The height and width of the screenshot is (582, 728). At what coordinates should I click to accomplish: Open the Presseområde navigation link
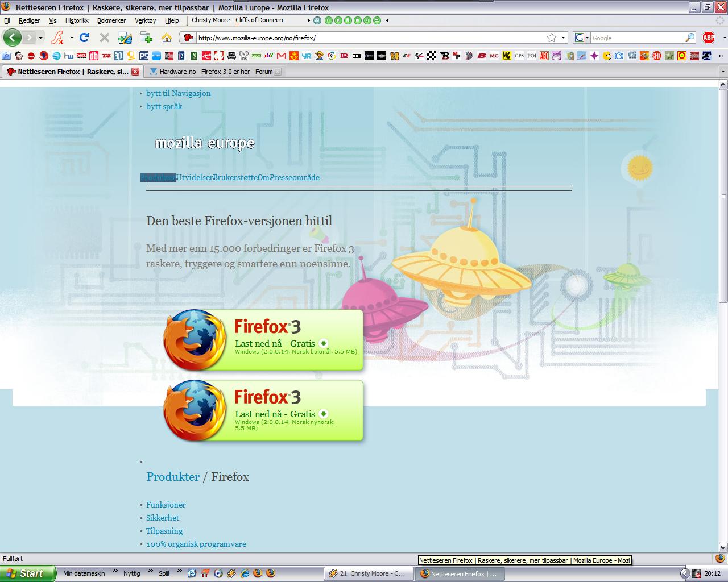[x=295, y=177]
